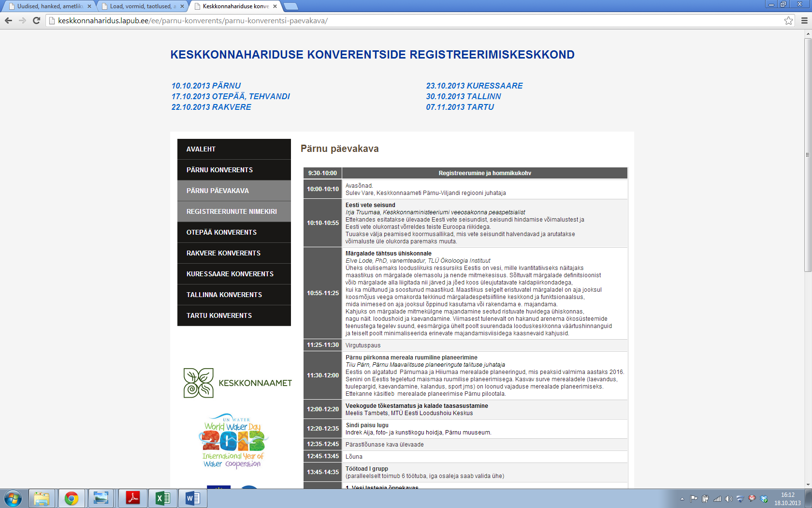Open Kuressaare Konverents menu item
Viewport: 812px width, 508px height.
click(x=234, y=274)
